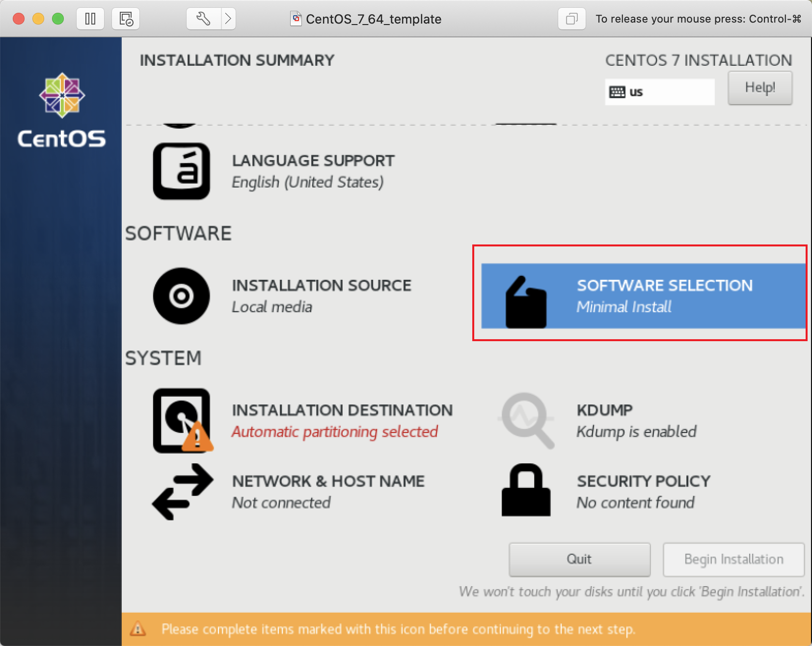
Task: Click 'Automatic partitioning selected' red text
Action: point(335,431)
